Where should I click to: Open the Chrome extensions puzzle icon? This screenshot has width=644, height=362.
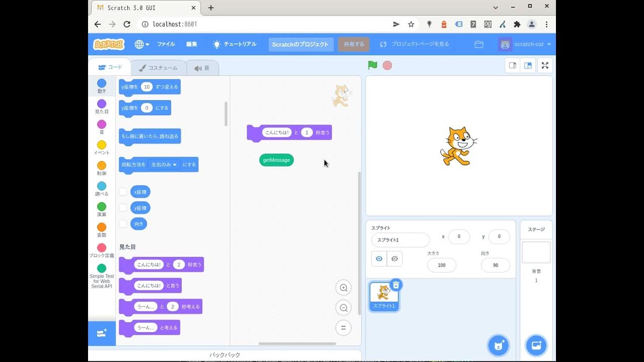tap(517, 24)
